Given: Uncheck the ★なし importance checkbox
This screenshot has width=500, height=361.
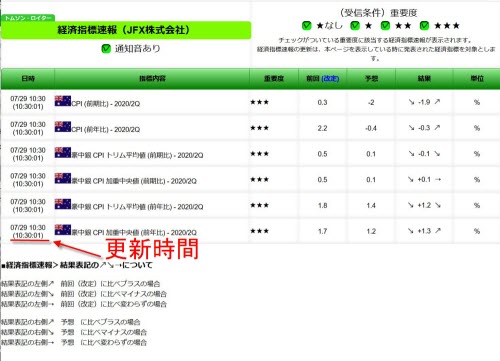Looking at the screenshot, I should (x=306, y=25).
